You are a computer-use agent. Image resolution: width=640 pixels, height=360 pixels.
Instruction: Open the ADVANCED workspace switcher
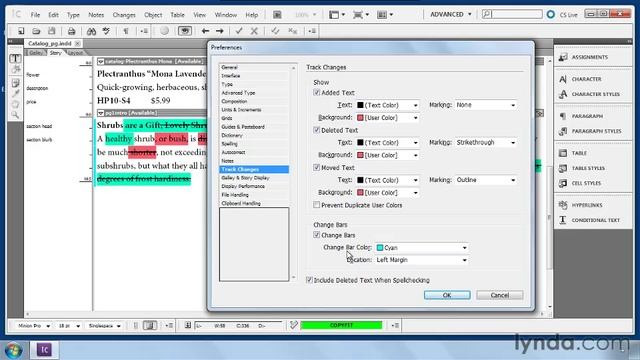click(x=451, y=14)
